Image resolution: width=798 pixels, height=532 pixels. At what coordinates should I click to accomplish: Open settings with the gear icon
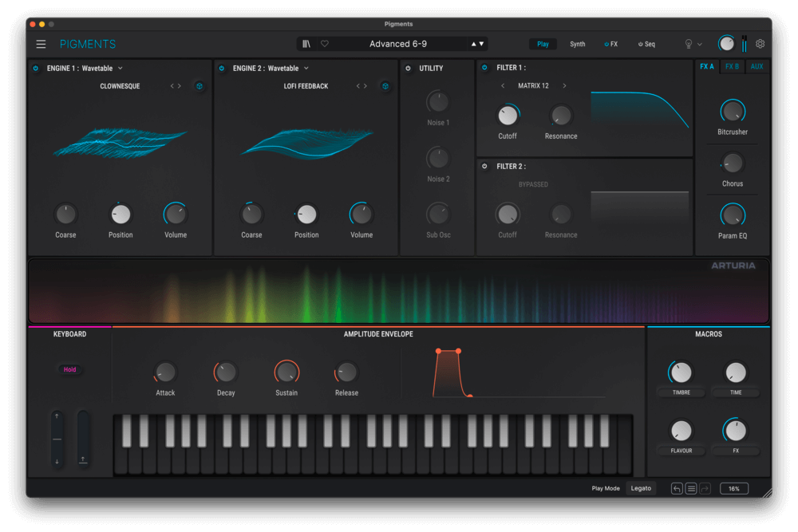coord(760,45)
